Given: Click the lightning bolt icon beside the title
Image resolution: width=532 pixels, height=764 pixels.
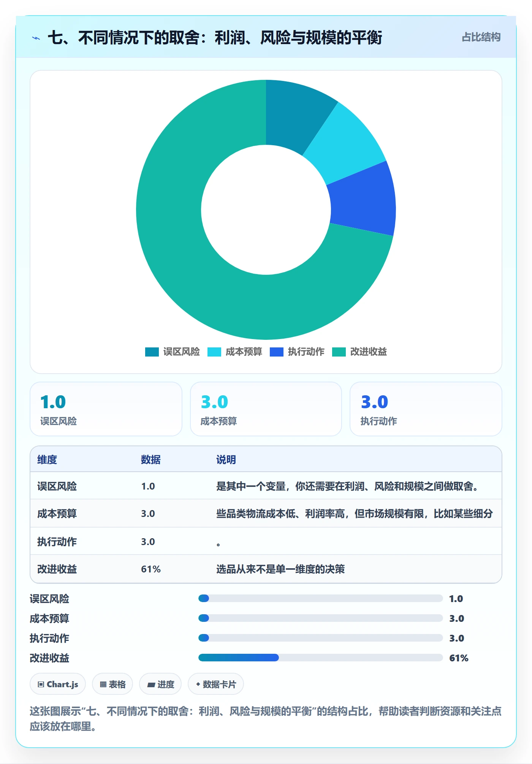Looking at the screenshot, I should pyautogui.click(x=36, y=38).
